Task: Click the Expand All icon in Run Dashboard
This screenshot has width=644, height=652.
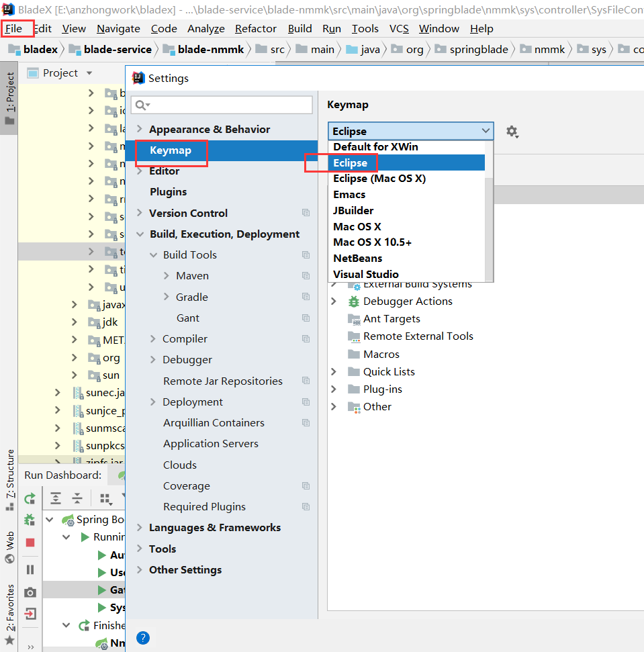Action: coord(56,498)
